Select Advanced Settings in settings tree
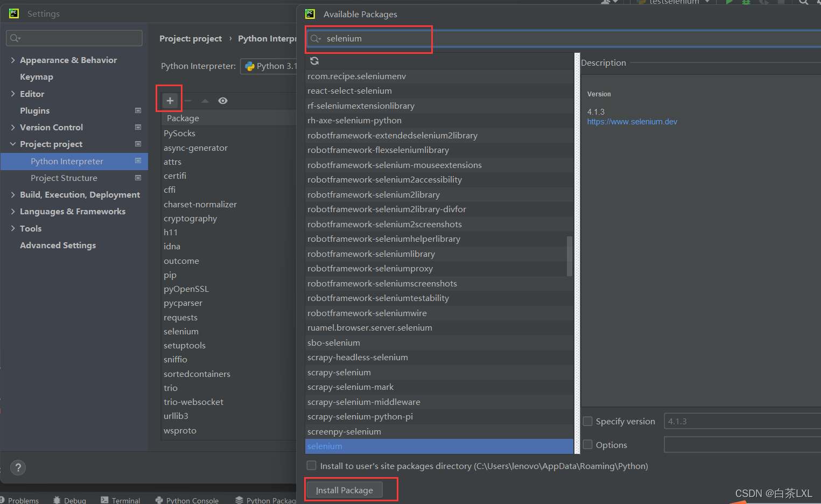The height and width of the screenshot is (504, 821). (x=58, y=245)
